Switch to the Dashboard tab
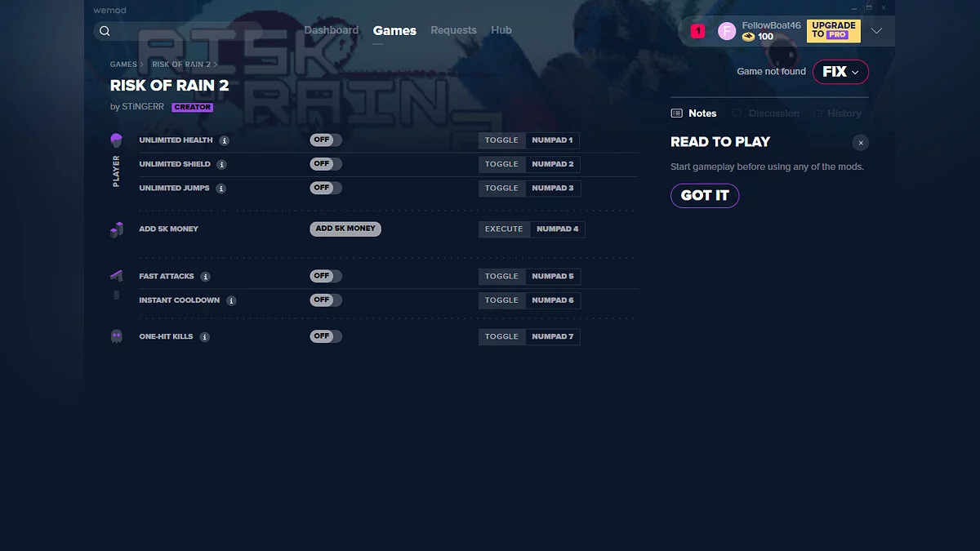Image resolution: width=980 pixels, height=551 pixels. [331, 30]
